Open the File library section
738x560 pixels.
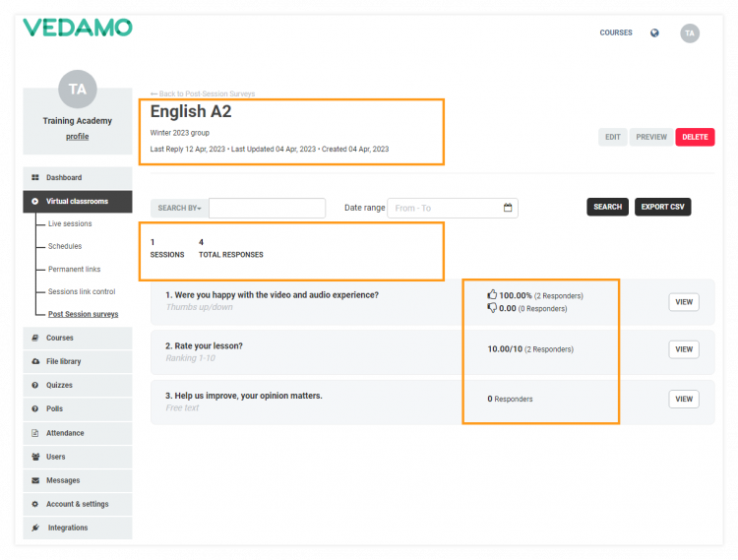tap(63, 361)
